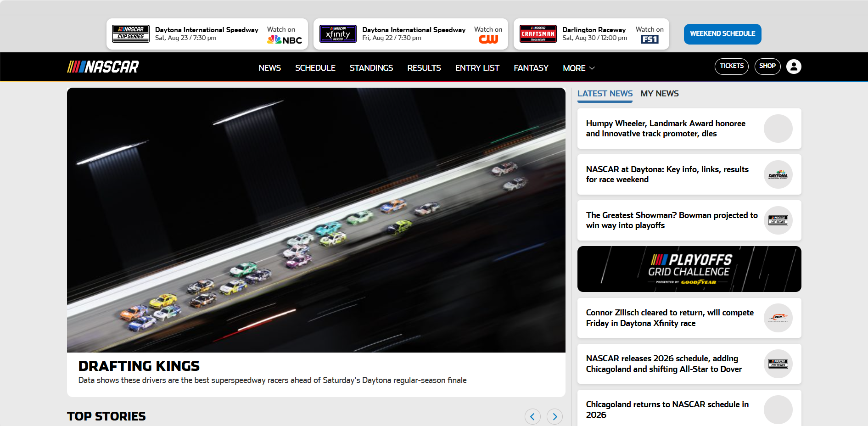Click the WEEKEND SCHEDULE button

722,34
